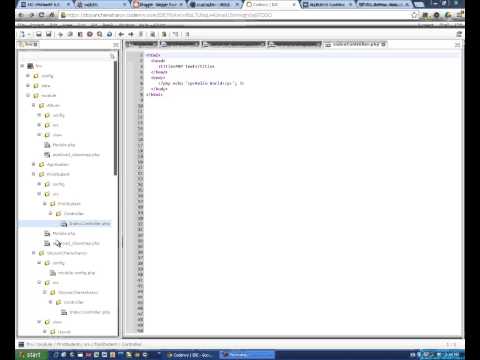
Task: Click the red circular toolbar icon
Action: tap(90, 34)
